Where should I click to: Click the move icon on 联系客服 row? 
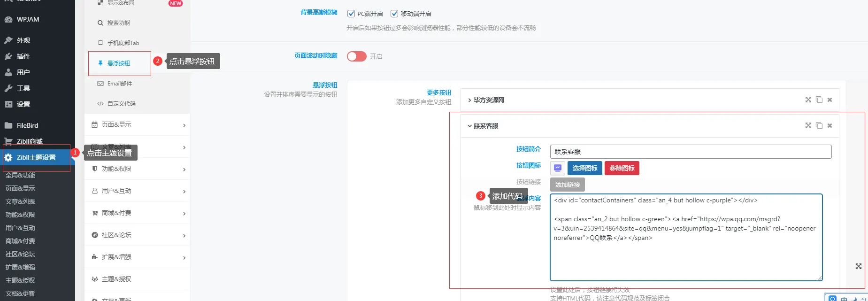[808, 125]
